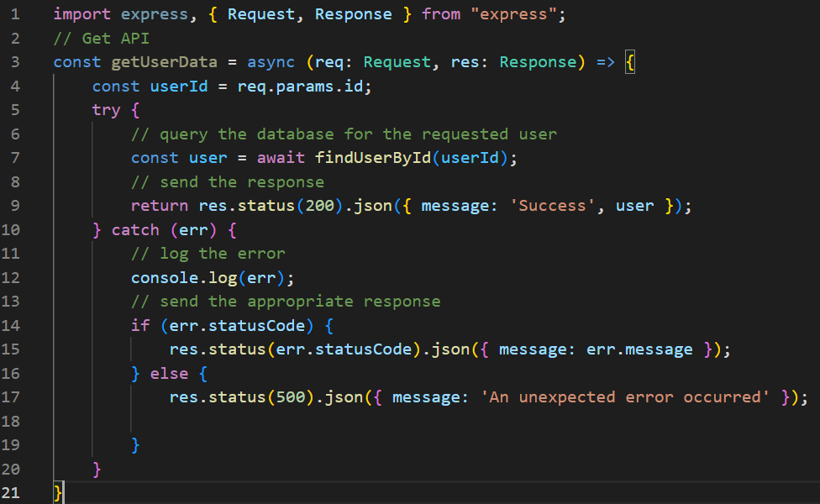Click the await keyword on line 7
Screen dimensions: 820x504
coord(281,158)
